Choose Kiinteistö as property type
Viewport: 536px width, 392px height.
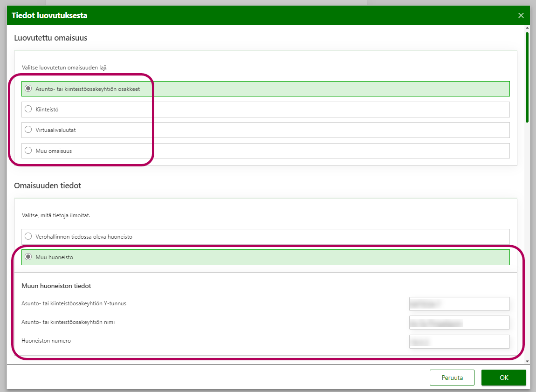pyautogui.click(x=28, y=110)
